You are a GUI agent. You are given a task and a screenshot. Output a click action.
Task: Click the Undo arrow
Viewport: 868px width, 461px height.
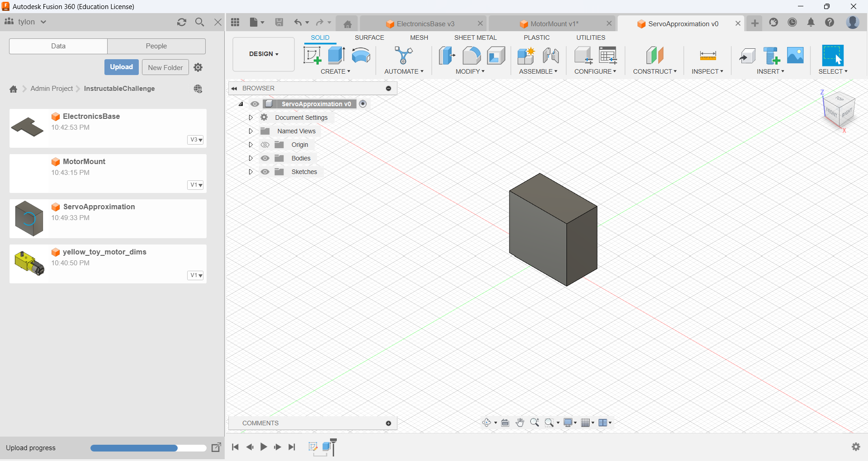click(297, 22)
